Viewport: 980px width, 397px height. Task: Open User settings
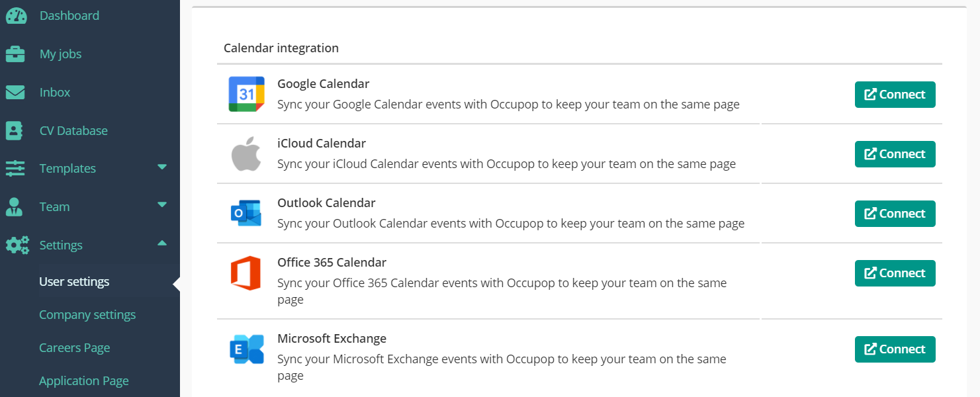[x=74, y=281]
